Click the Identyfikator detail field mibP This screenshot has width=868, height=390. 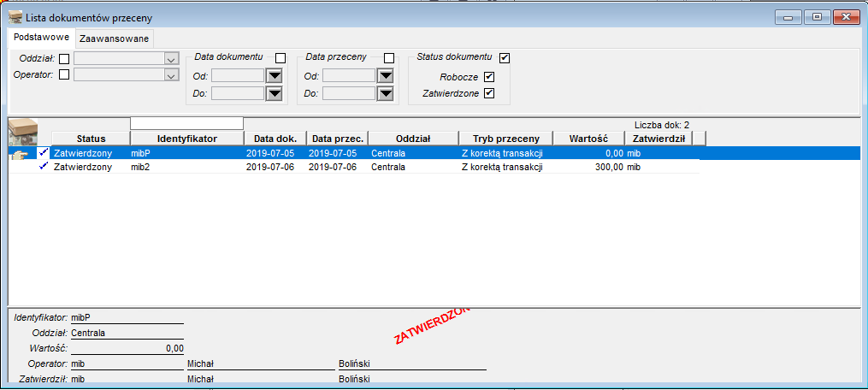127,317
